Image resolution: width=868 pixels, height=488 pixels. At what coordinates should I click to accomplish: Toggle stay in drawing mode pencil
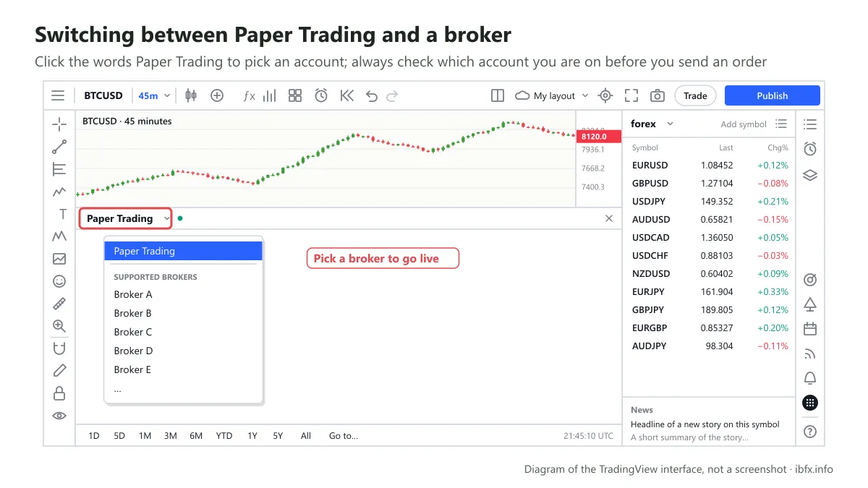point(59,371)
